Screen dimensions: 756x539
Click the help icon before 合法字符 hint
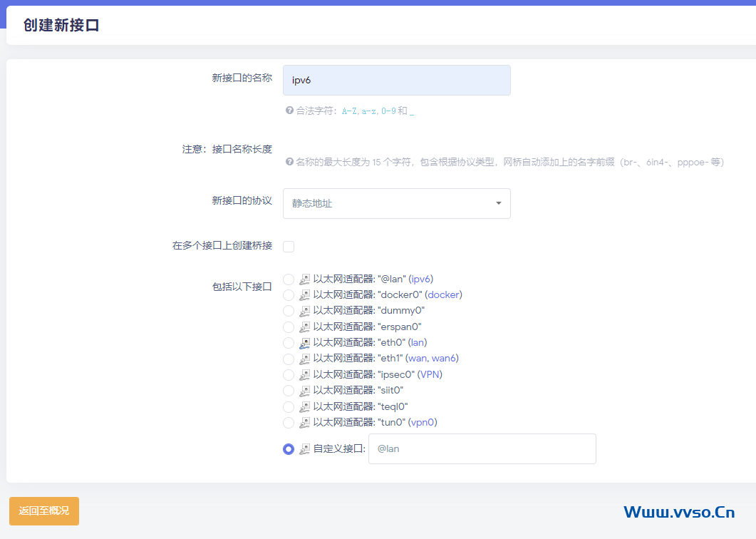[289, 111]
